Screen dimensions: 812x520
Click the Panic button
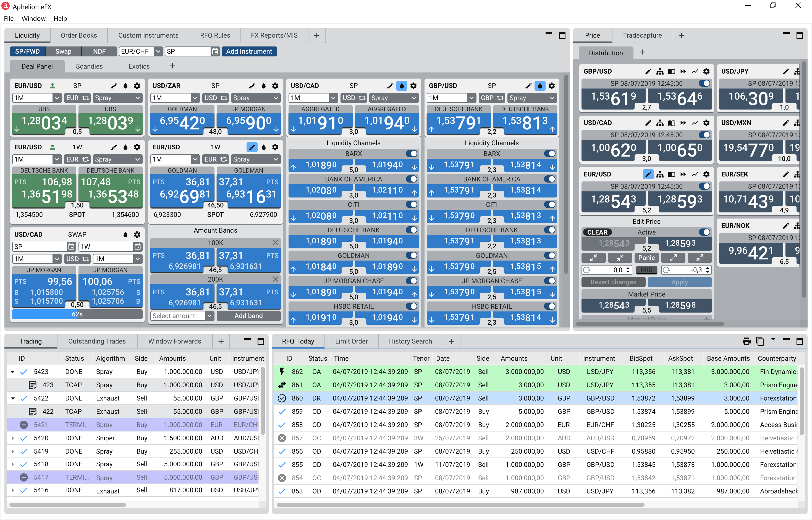click(x=646, y=258)
